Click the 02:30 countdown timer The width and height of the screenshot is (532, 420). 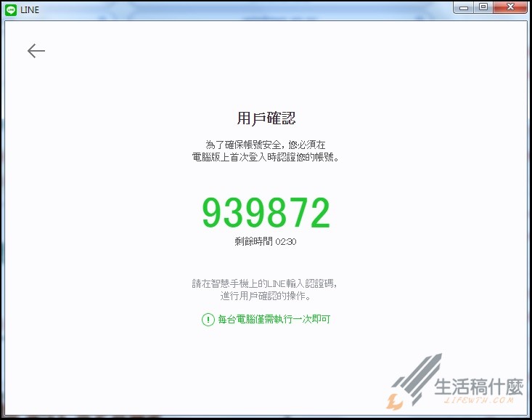tap(286, 241)
